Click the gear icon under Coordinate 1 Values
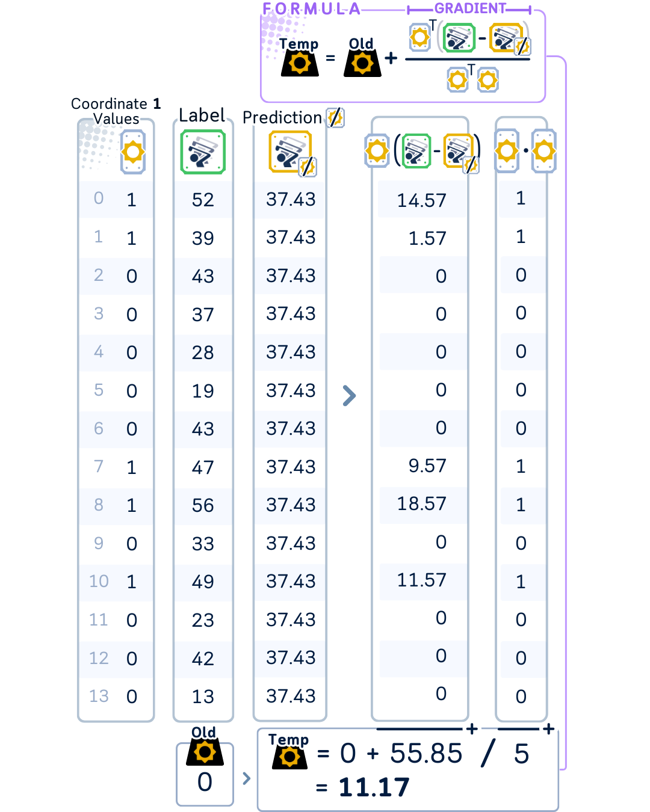Viewport: 650px width, 812px height. point(133,152)
